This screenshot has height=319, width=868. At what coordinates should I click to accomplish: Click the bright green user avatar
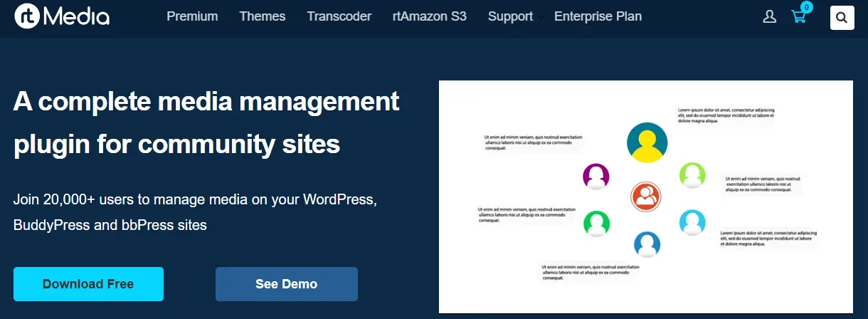tap(596, 223)
